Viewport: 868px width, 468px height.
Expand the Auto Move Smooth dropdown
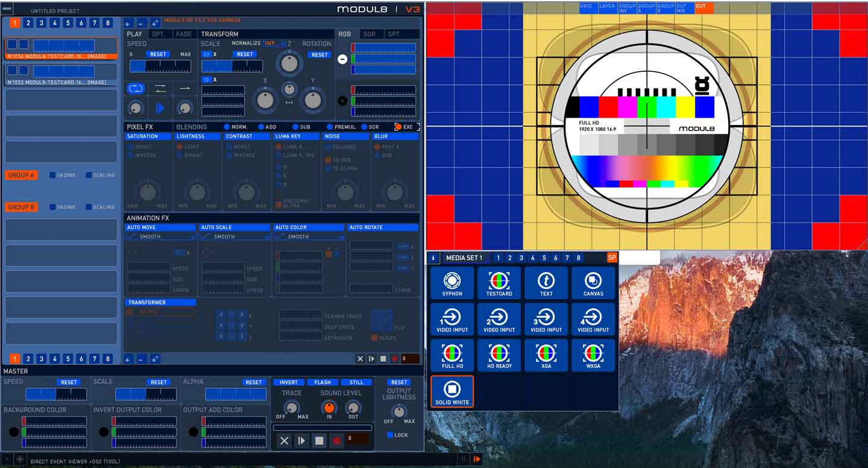click(x=160, y=237)
